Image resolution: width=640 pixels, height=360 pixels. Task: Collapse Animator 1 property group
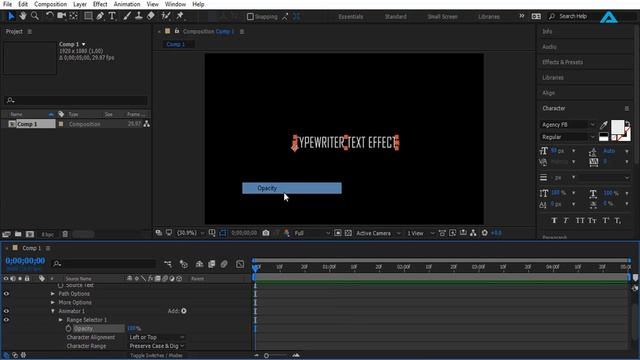[x=53, y=311]
